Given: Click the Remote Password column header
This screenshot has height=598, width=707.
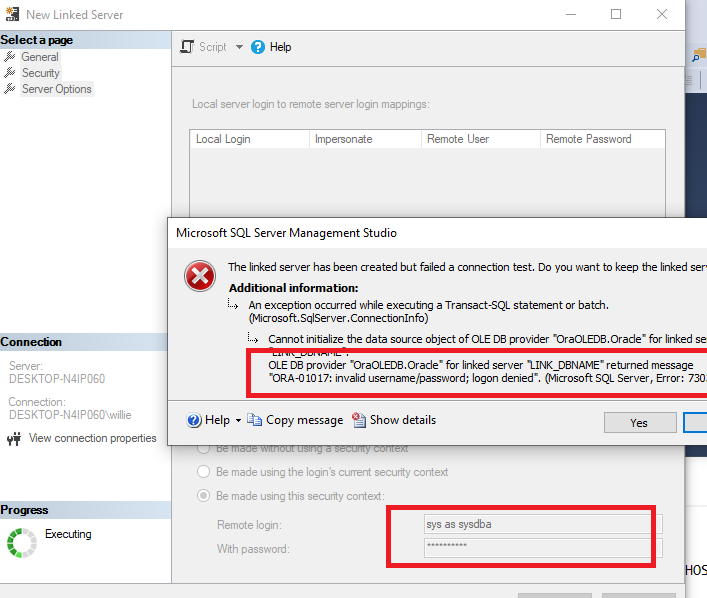Looking at the screenshot, I should [602, 139].
